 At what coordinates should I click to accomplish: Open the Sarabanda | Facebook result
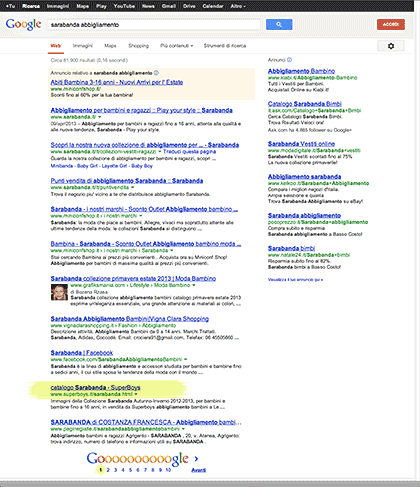point(82,353)
